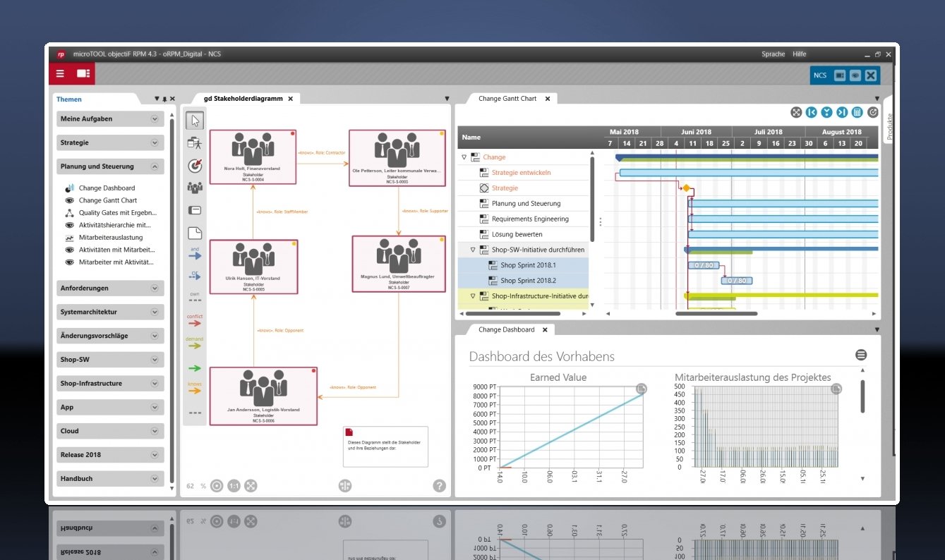This screenshot has height=560, width=945.
Task: Open the hamburger main menu
Action: click(x=60, y=73)
